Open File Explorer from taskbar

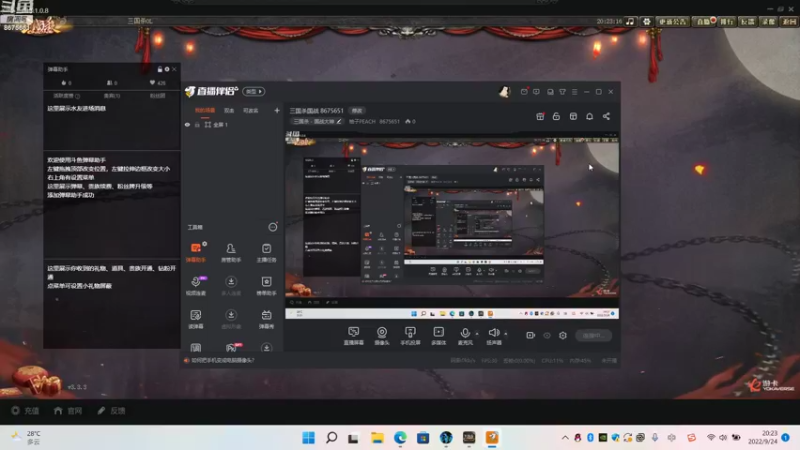pos(377,438)
